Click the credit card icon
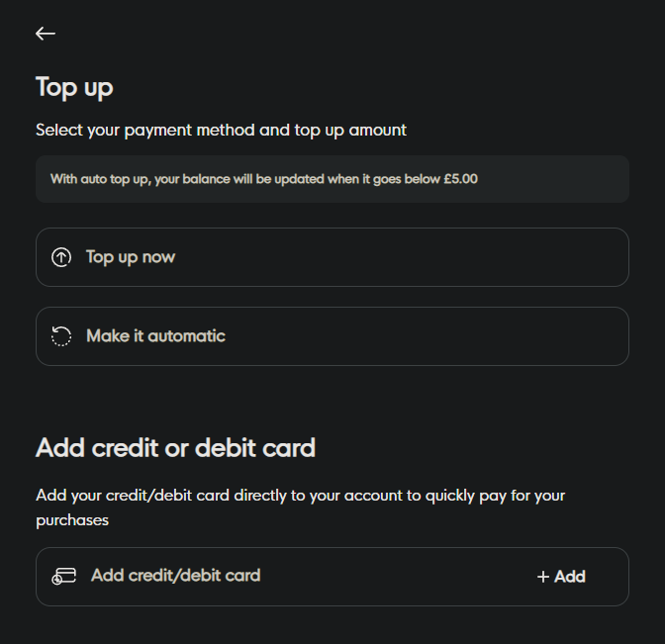This screenshot has height=644, width=665. coord(64,576)
